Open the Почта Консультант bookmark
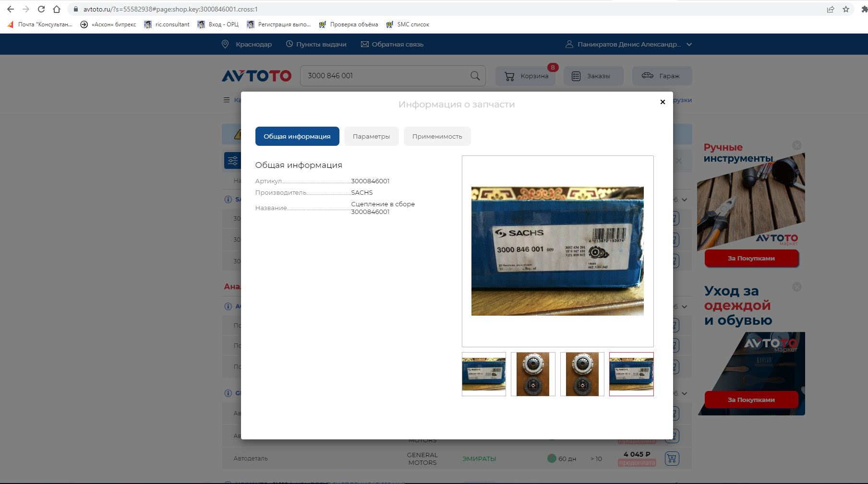This screenshot has height=484, width=868. 40,24
